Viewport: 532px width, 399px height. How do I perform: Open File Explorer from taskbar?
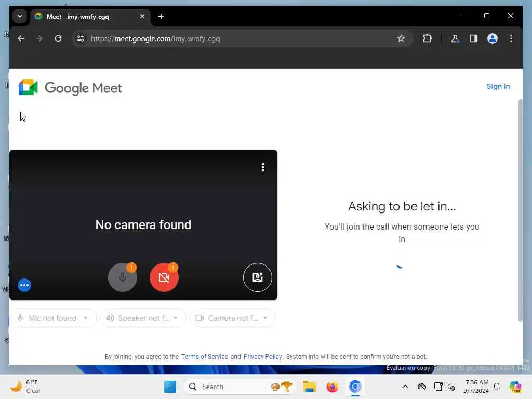click(x=310, y=387)
